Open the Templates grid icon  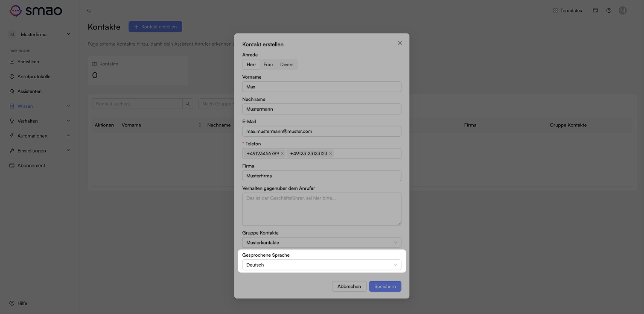[555, 11]
